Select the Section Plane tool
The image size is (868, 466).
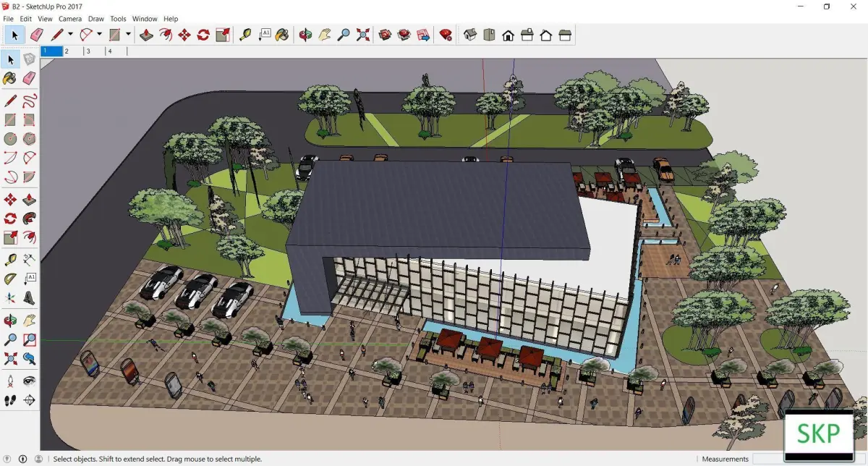pyautogui.click(x=30, y=399)
